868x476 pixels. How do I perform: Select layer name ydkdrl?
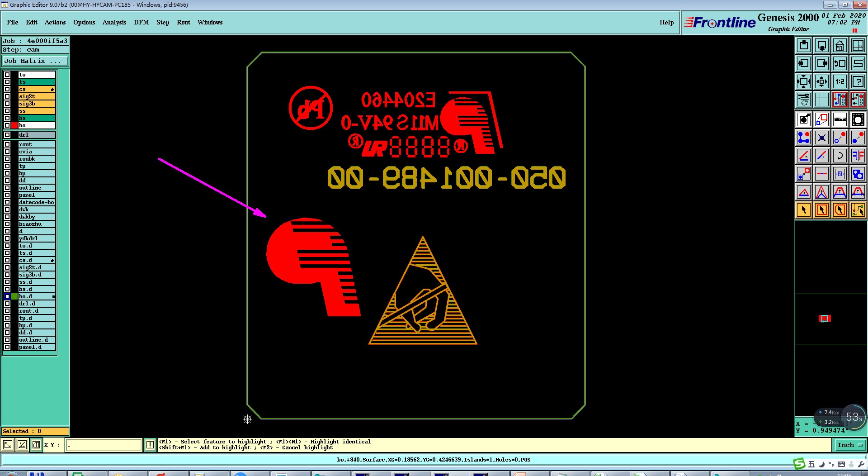point(37,238)
